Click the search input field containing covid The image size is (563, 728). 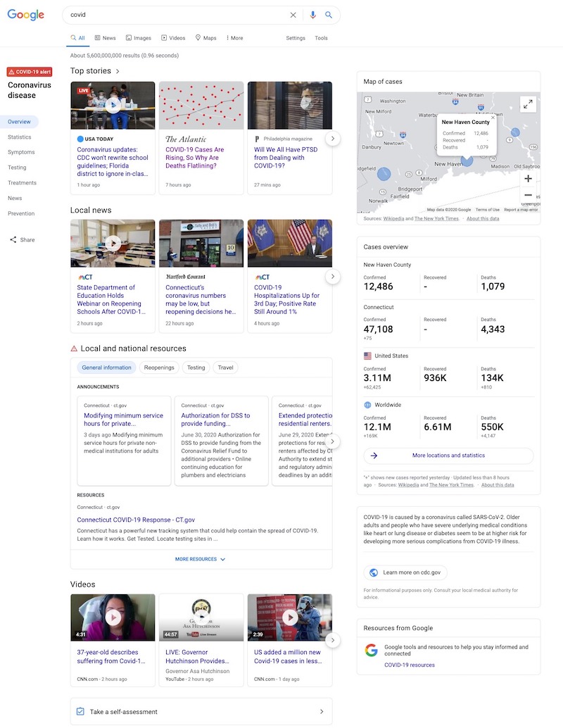(x=177, y=15)
